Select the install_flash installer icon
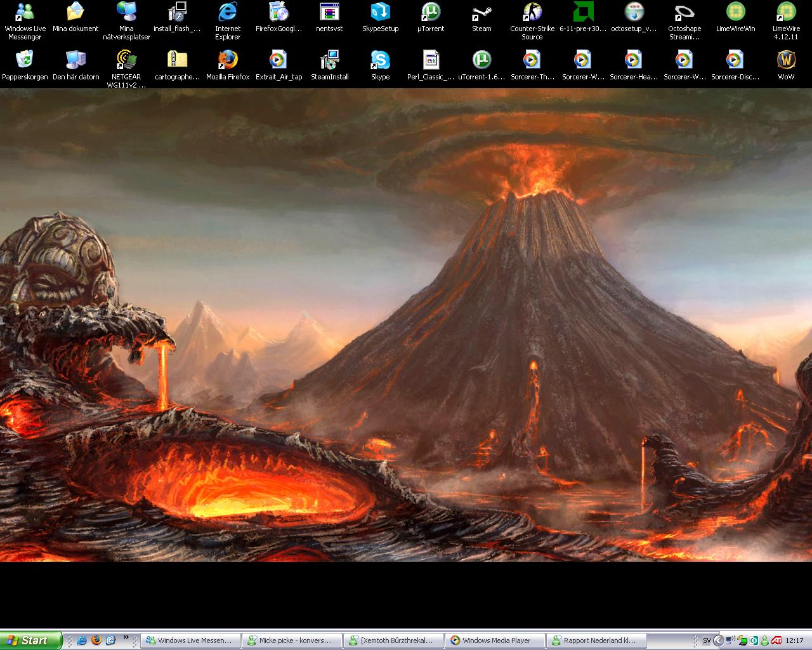This screenshot has height=650, width=812. coord(177,17)
